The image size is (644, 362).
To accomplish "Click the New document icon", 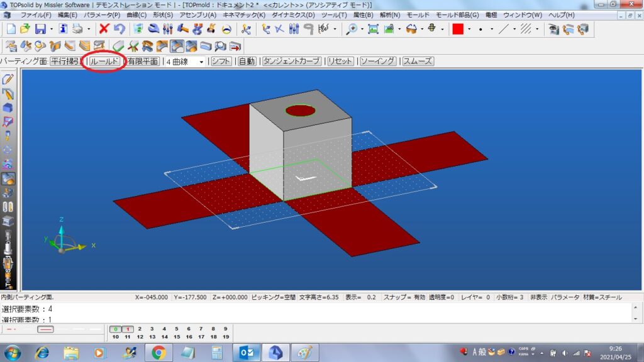I will tap(11, 29).
